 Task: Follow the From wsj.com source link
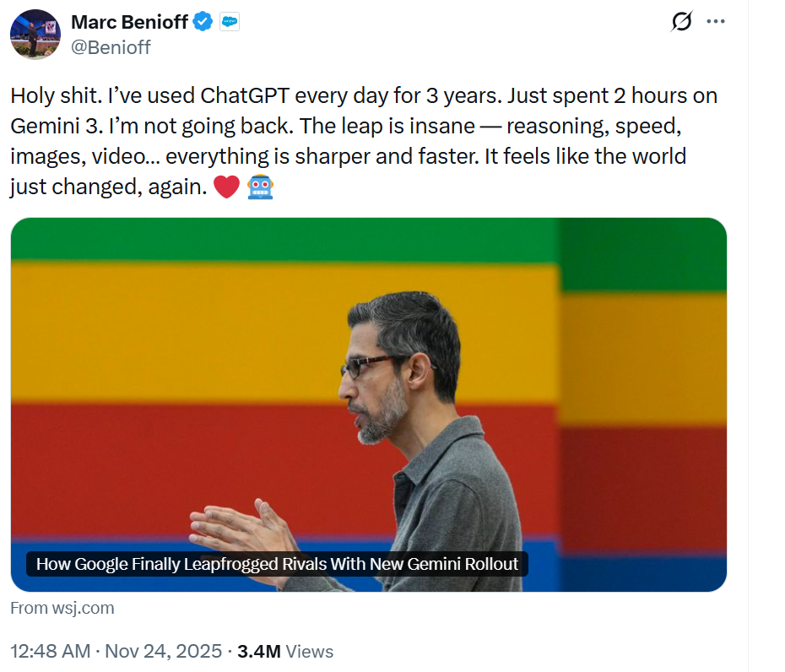coord(62,608)
